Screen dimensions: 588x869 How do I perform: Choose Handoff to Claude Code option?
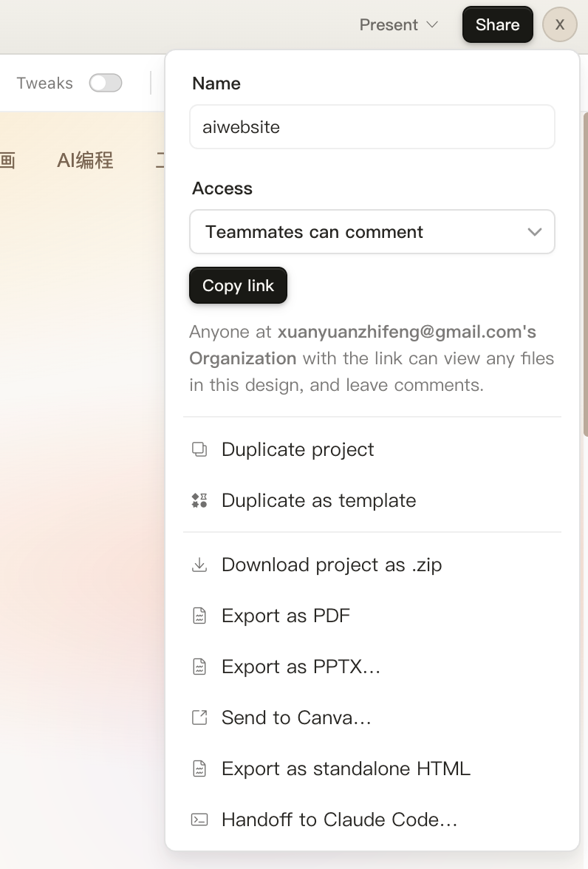[x=339, y=819]
